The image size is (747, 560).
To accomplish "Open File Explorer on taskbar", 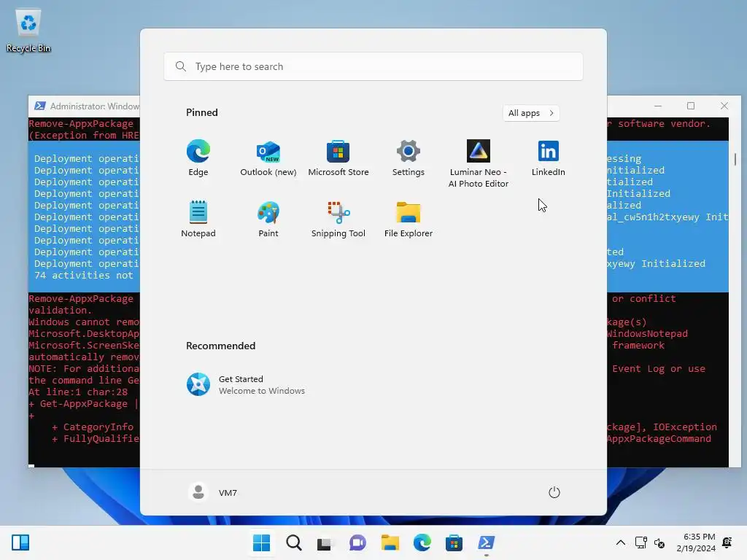I will click(x=390, y=542).
